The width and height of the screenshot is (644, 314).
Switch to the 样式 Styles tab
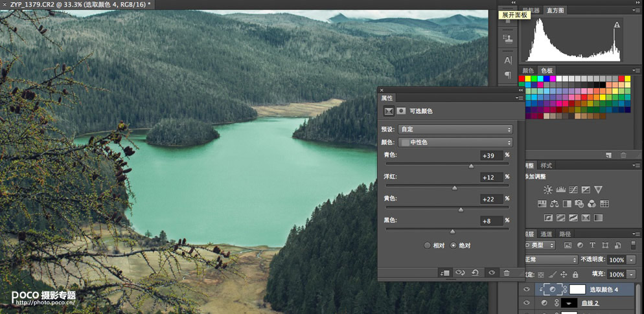click(x=546, y=165)
